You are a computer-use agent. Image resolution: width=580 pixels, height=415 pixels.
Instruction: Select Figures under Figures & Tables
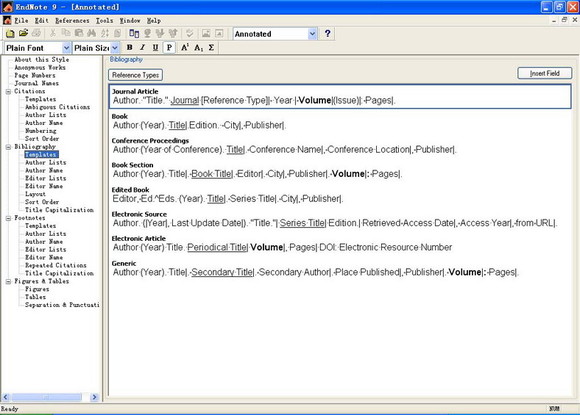click(37, 289)
